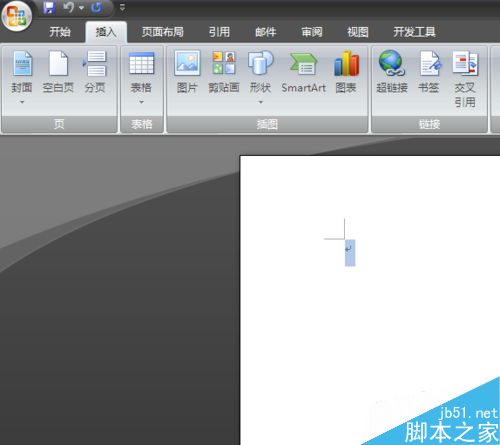The height and width of the screenshot is (445, 500).
Task: Insert a chart (图表)
Action: point(346,72)
